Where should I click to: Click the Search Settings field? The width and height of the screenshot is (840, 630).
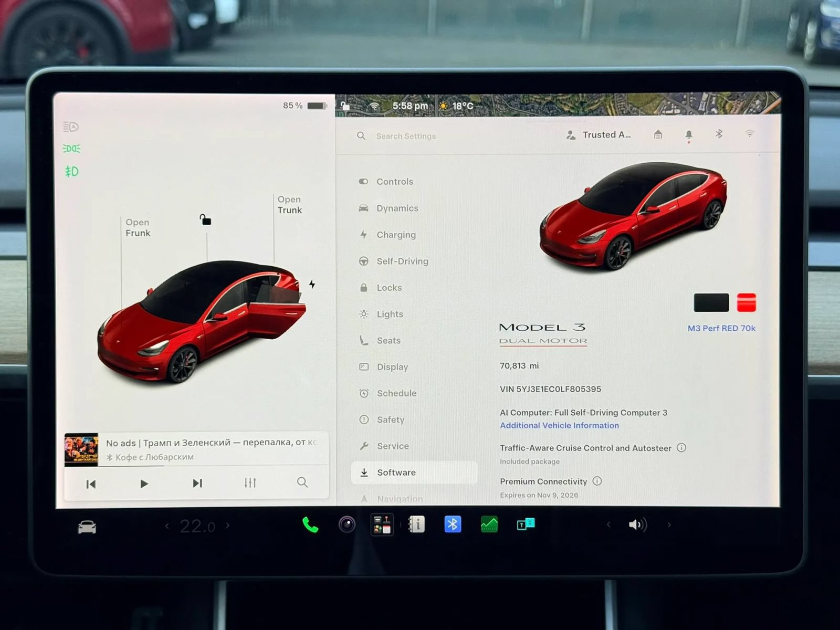[406, 136]
